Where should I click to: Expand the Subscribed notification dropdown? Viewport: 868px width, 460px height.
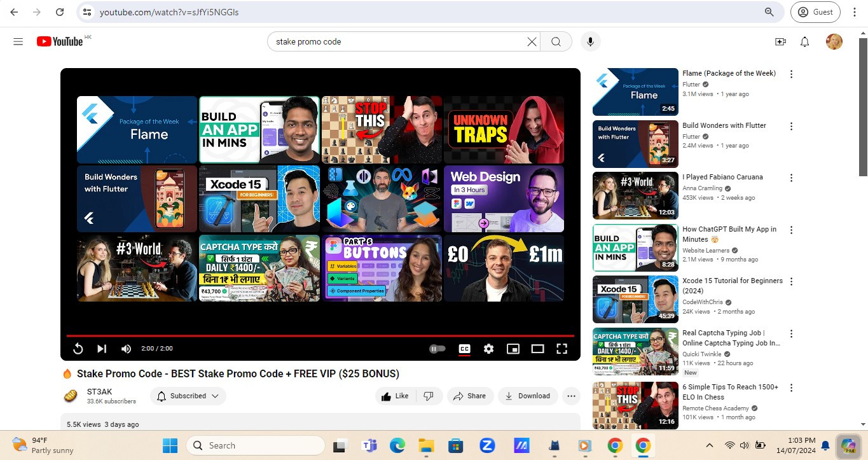[188, 396]
